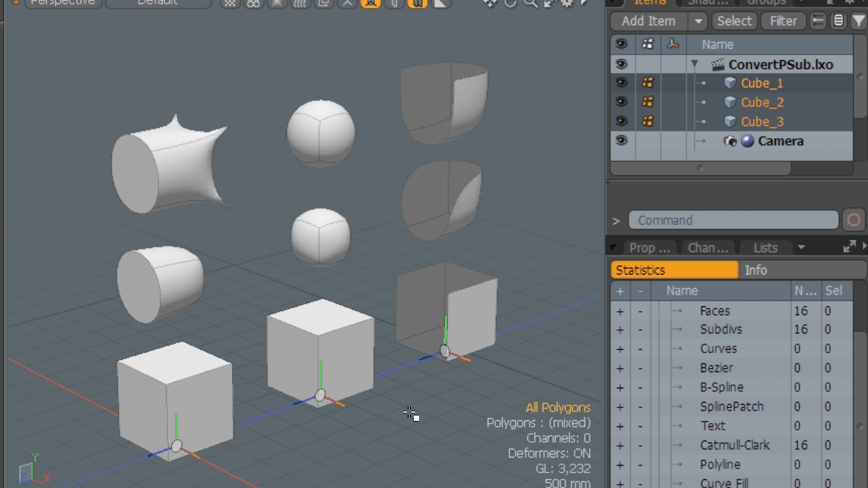Switch to the Info tab

tap(755, 270)
